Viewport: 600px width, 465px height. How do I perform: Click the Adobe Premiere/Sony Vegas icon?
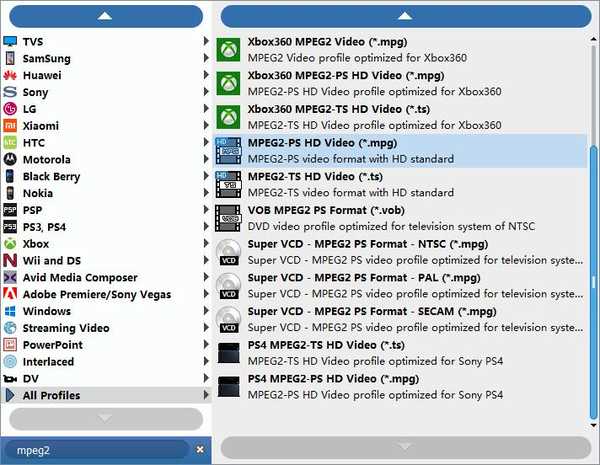(10, 294)
